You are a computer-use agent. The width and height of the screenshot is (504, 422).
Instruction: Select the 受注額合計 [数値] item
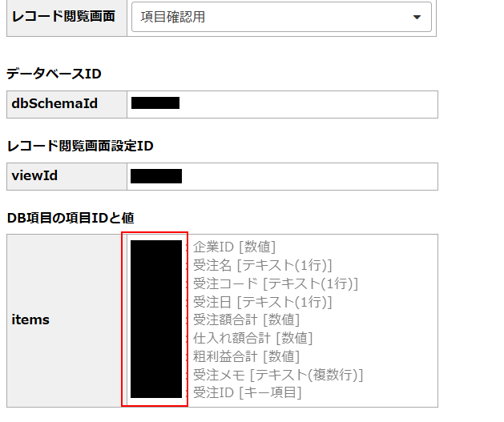pos(246,320)
